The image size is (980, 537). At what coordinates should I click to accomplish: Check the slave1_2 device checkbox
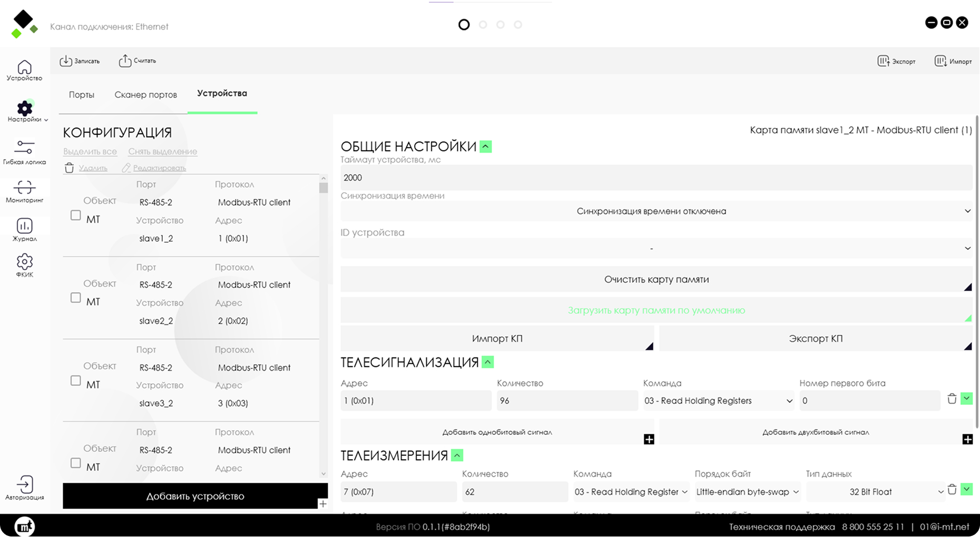76,216
